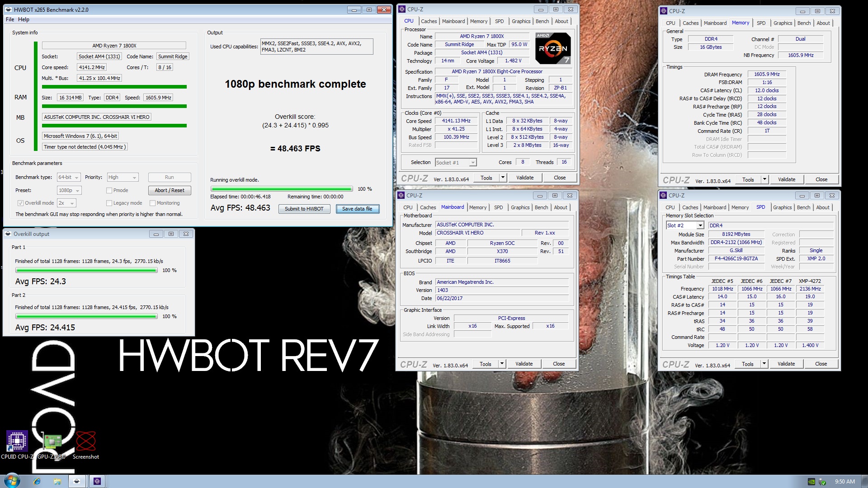Expand Tools arrow in CPU-Z CPU-tab window

pyautogui.click(x=502, y=178)
